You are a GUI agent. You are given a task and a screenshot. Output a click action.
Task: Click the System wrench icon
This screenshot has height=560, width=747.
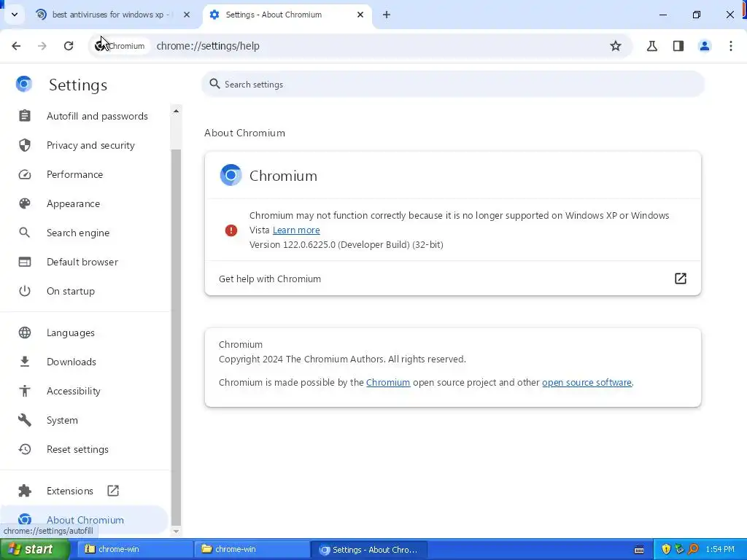point(25,420)
